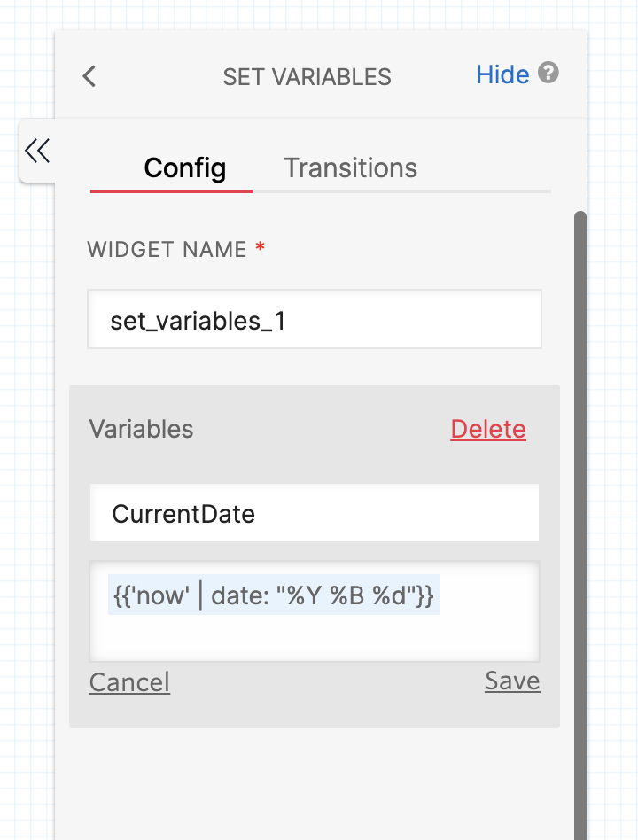Viewport: 638px width, 840px height.
Task: Collapse the panel with the double chevron
Action: pos(37,151)
